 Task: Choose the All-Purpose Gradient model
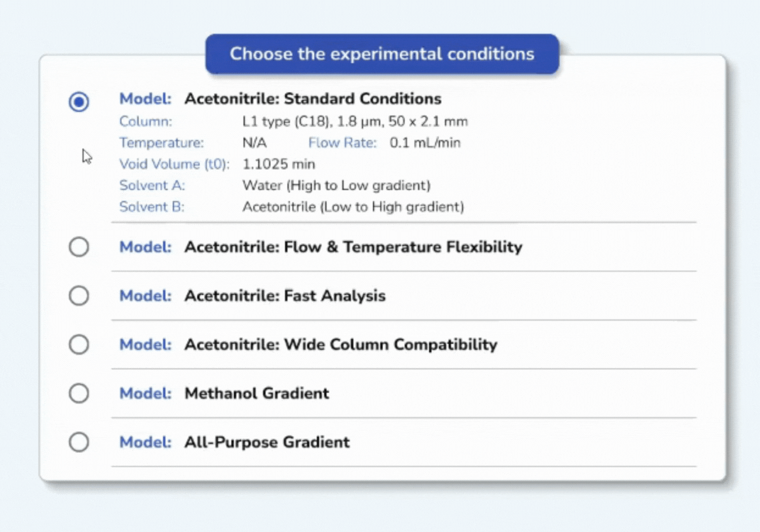point(79,441)
